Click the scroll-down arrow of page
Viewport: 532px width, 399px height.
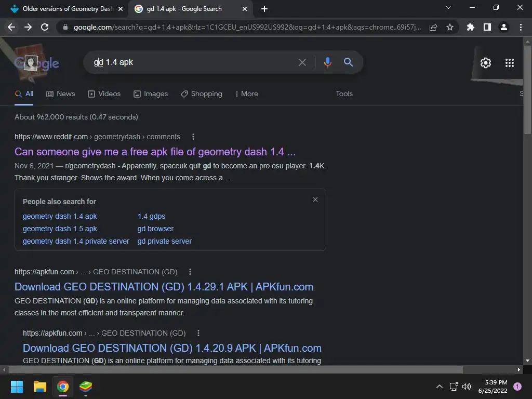click(x=527, y=361)
